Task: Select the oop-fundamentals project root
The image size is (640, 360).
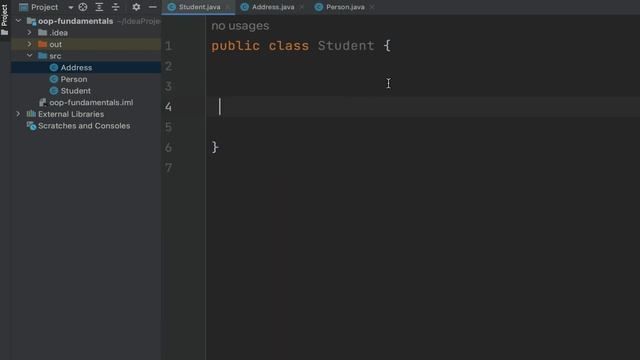Action: click(76, 21)
